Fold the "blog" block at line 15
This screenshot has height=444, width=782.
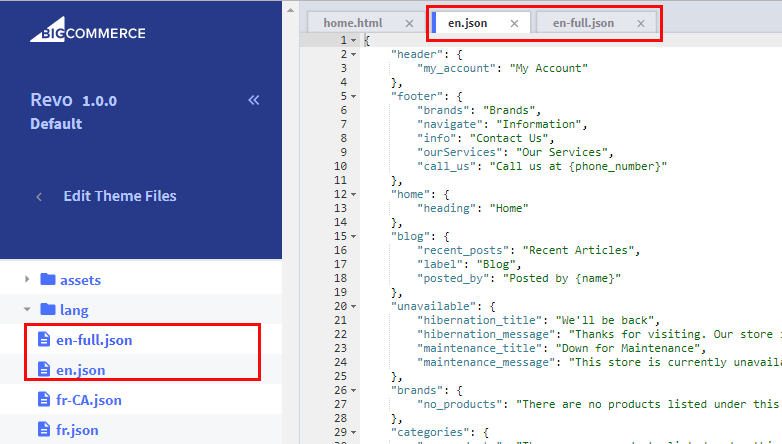[x=354, y=236]
